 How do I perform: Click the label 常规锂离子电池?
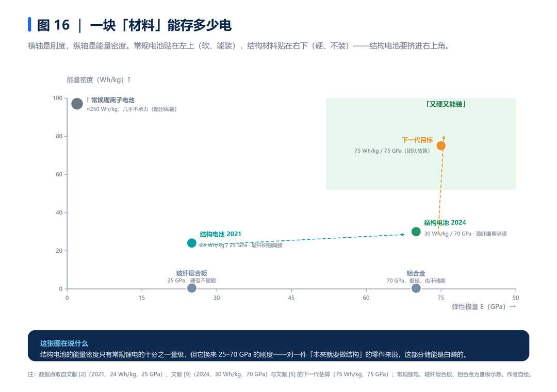point(112,100)
